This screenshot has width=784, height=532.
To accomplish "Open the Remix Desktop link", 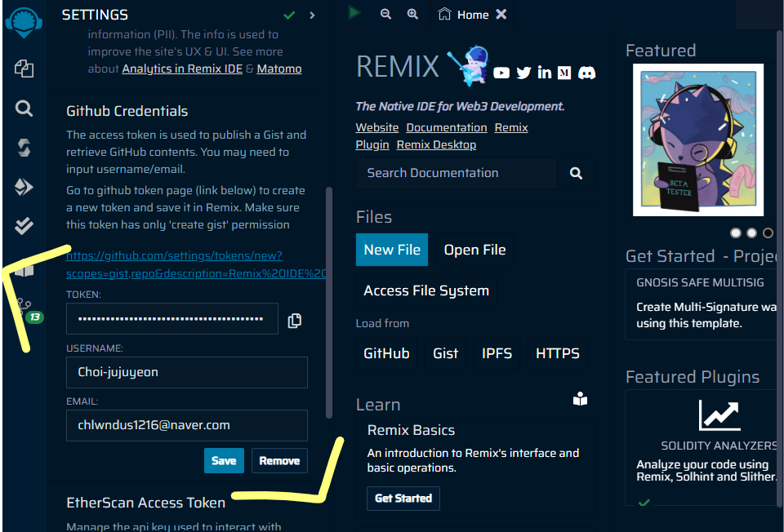I will [436, 145].
